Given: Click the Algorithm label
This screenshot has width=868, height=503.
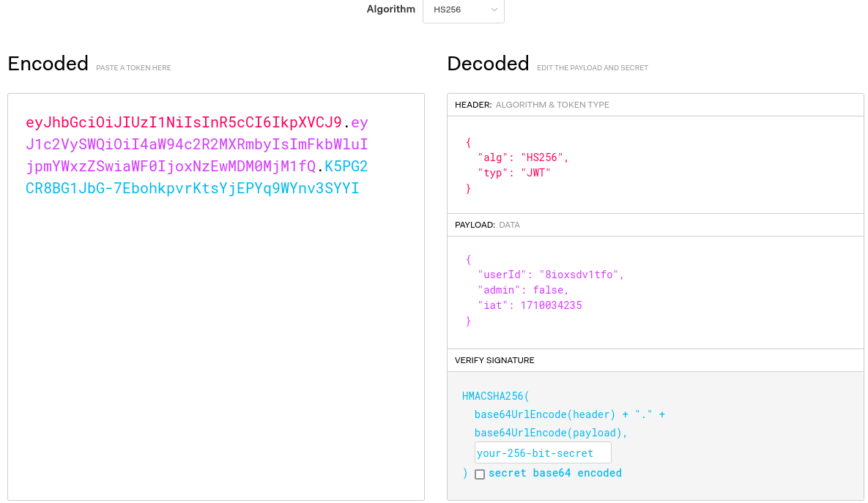Looking at the screenshot, I should click(x=391, y=10).
